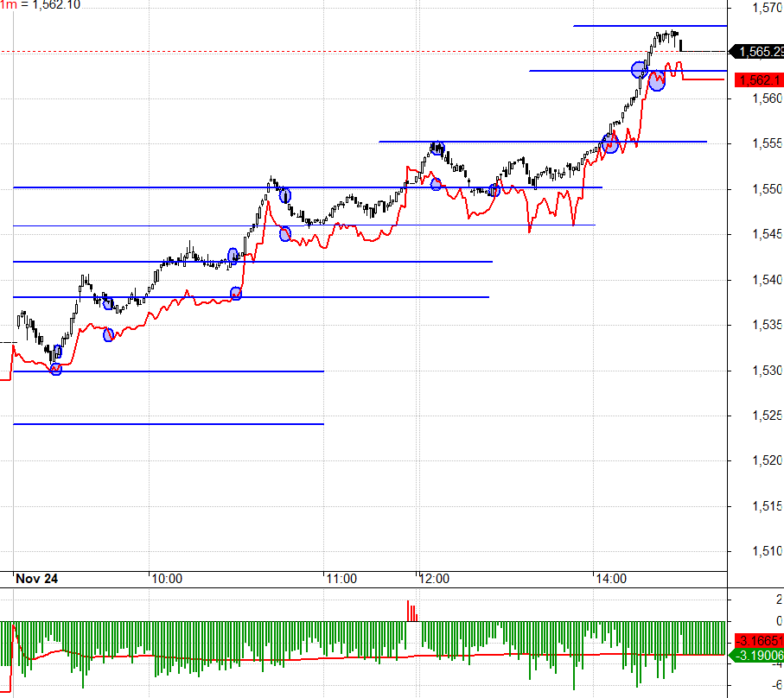The height and width of the screenshot is (698, 784).
Task: Click the 12:00 time axis label
Action: 434,579
